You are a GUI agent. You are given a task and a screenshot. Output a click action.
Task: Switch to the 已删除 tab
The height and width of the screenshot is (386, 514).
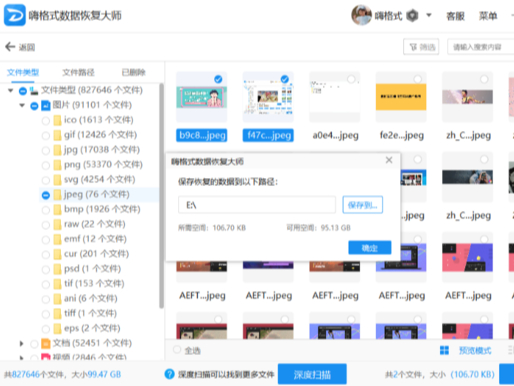pos(133,72)
